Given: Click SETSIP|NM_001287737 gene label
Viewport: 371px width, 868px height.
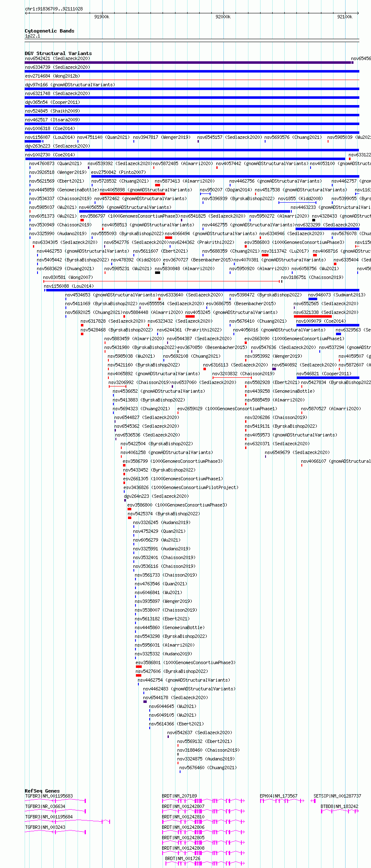Looking at the screenshot, I should [x=337, y=796].
